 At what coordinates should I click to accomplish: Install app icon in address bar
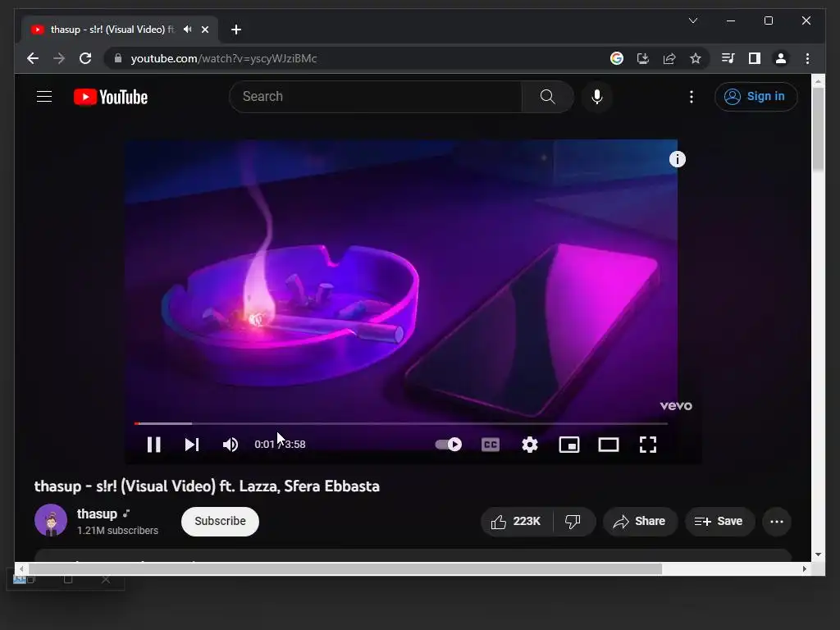643,58
